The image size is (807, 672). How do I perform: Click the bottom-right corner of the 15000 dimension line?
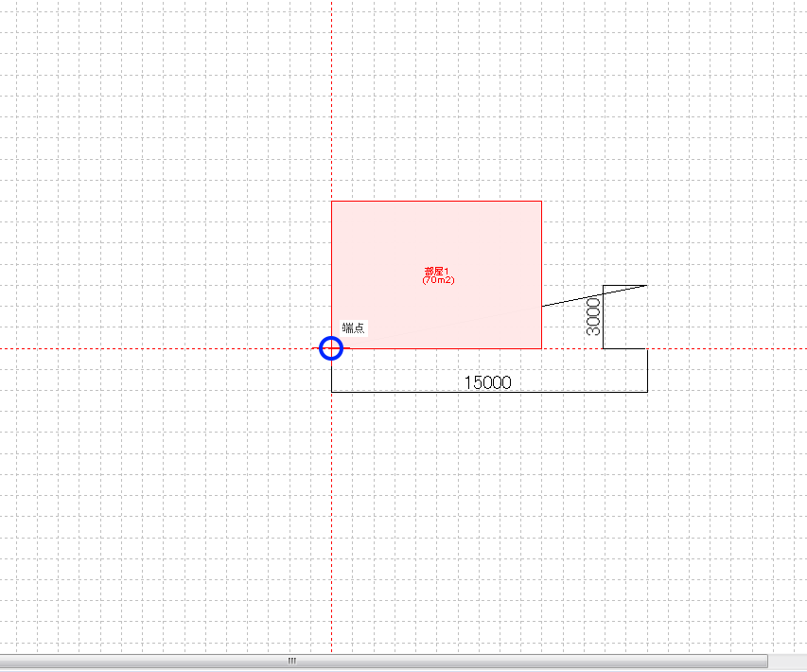[x=646, y=391]
